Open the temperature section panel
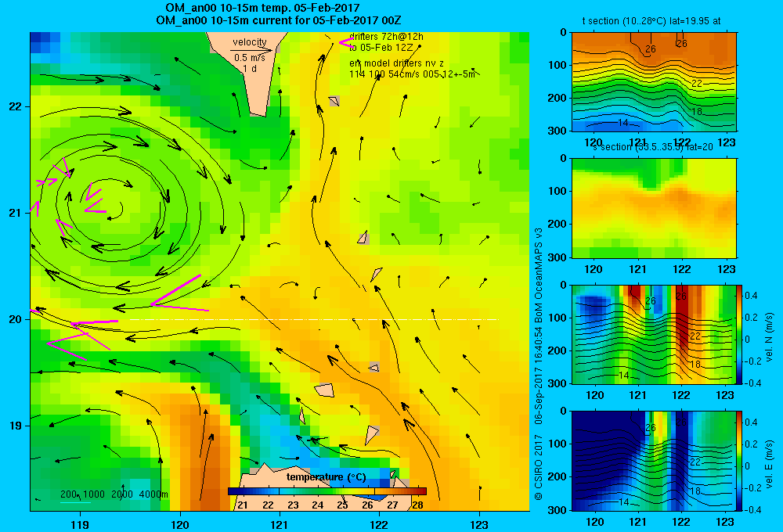 pyautogui.click(x=654, y=82)
